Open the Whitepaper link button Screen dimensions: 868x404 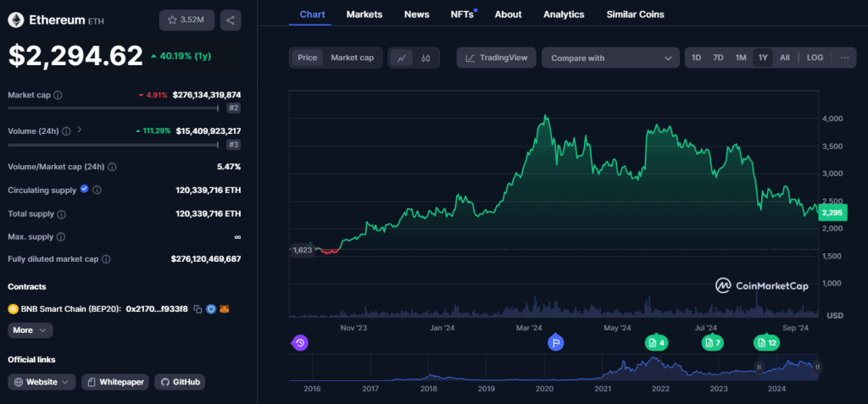[x=115, y=382]
